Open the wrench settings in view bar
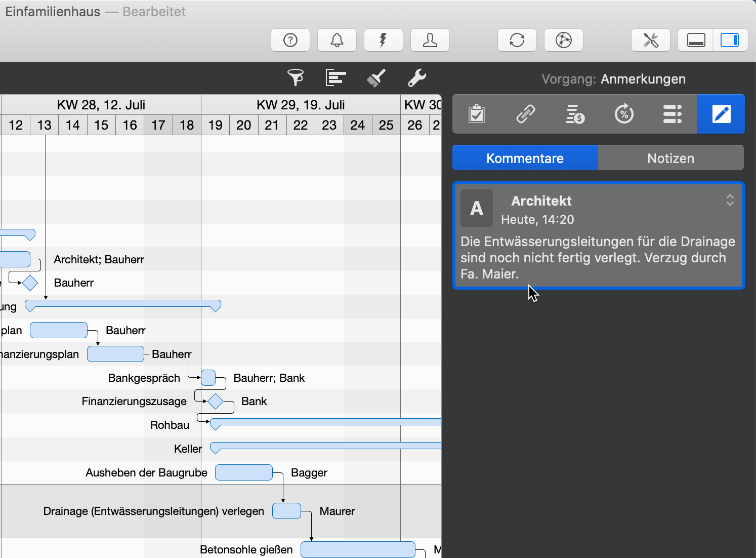756x558 pixels. [417, 78]
